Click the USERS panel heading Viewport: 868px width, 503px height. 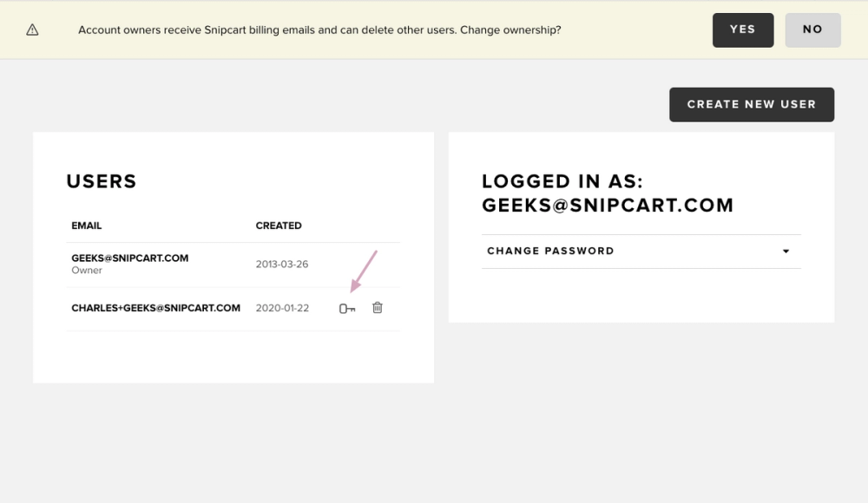pos(102,181)
